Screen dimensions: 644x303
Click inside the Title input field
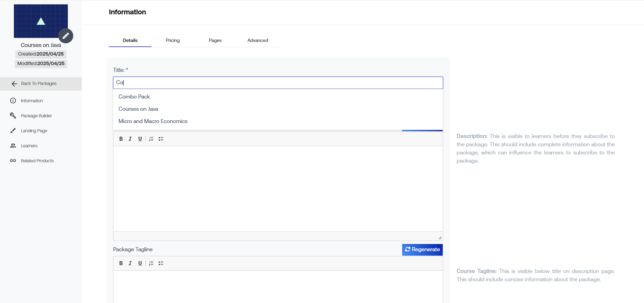tap(278, 82)
